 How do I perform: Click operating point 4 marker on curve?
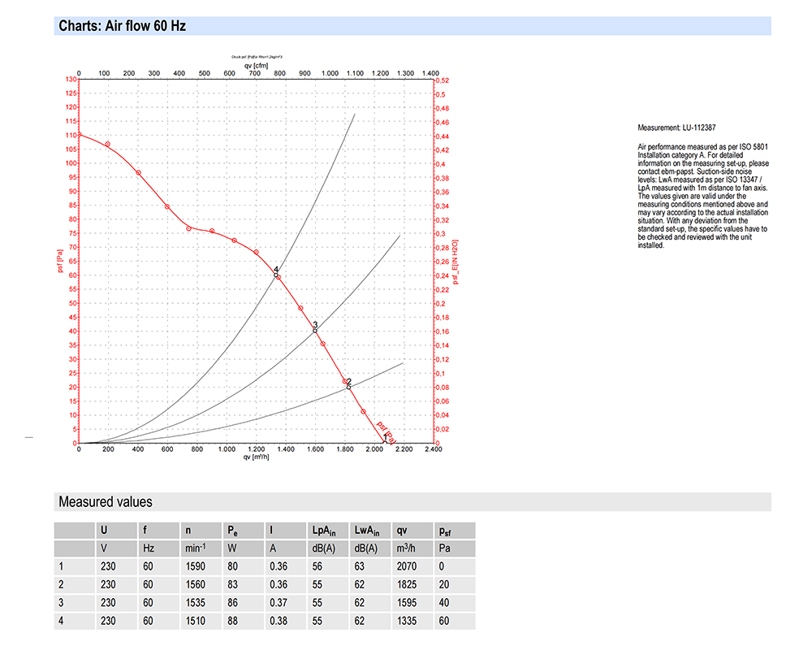[276, 275]
